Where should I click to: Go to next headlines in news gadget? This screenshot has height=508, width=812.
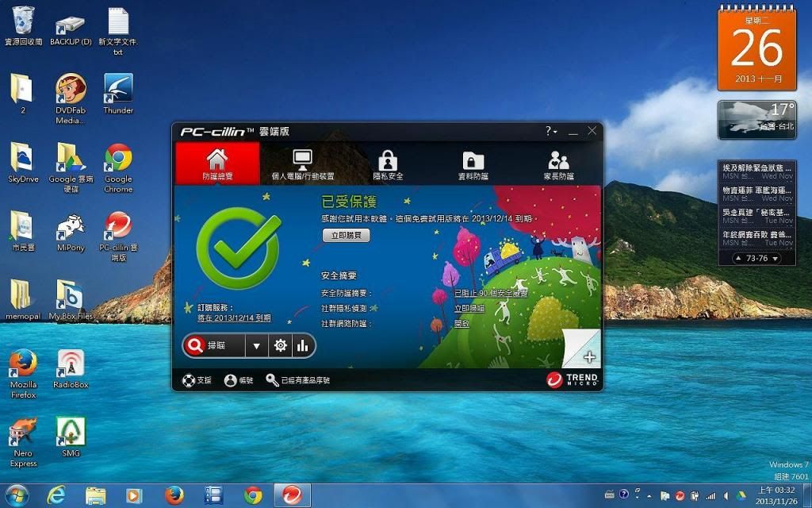(775, 259)
